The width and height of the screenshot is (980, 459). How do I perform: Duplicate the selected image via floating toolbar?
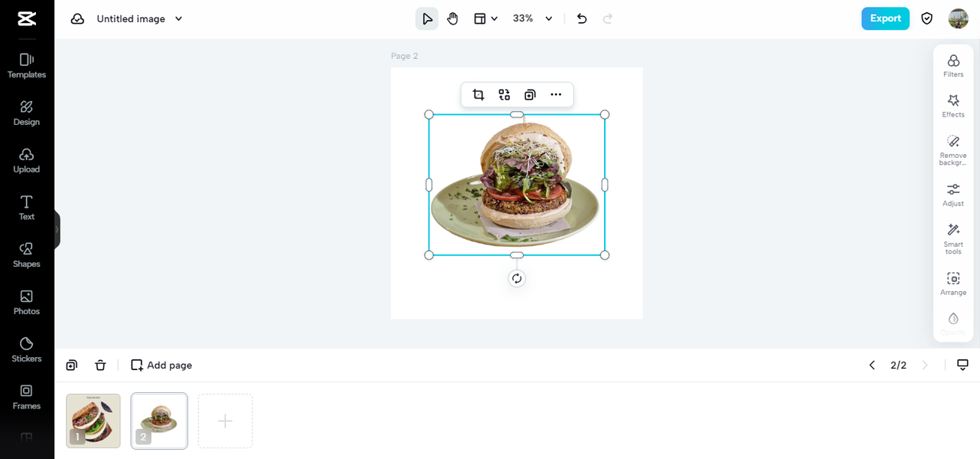point(530,95)
